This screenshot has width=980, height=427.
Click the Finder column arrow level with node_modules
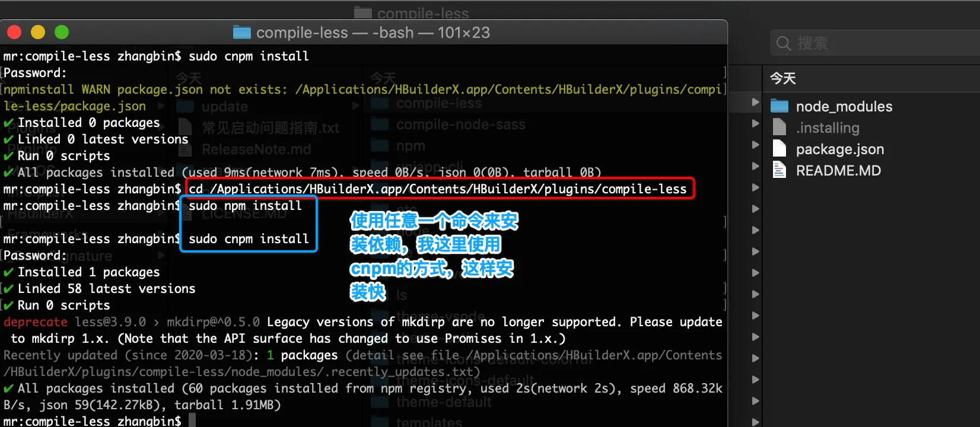click(x=755, y=102)
